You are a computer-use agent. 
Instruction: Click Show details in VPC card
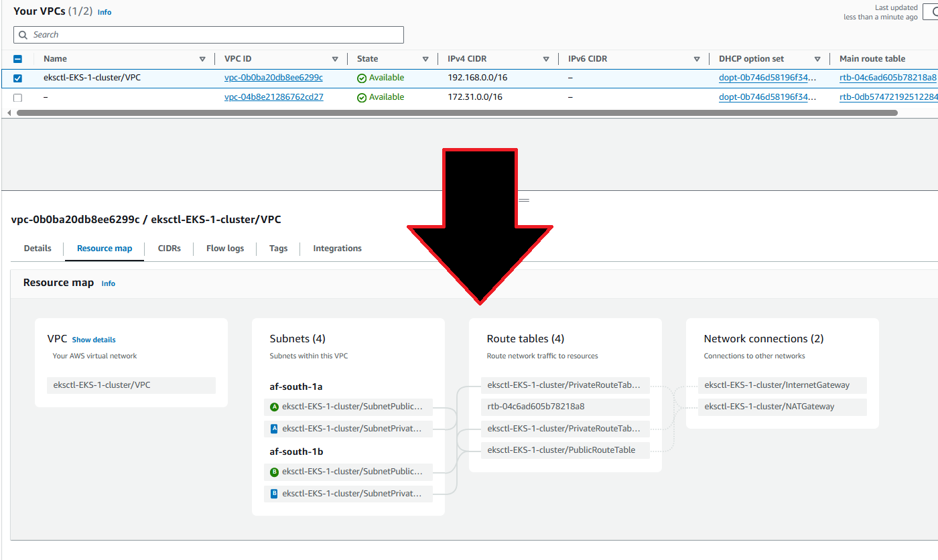[x=94, y=340]
